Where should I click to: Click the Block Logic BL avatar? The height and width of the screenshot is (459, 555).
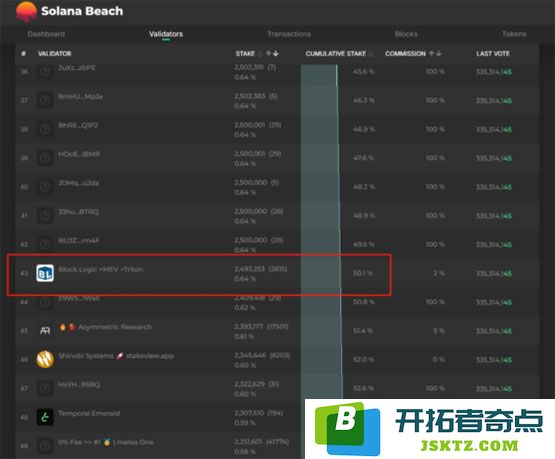[45, 273]
